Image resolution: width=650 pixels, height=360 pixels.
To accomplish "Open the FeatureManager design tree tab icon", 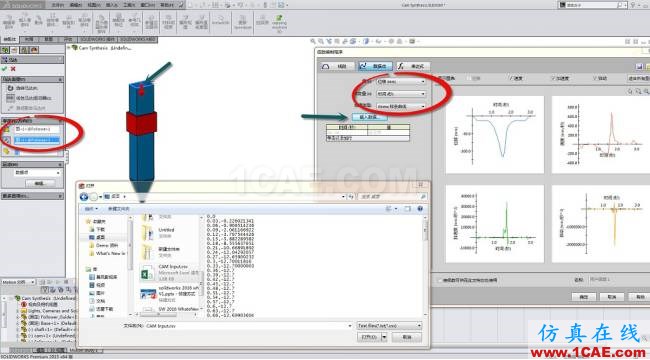I will point(5,50).
